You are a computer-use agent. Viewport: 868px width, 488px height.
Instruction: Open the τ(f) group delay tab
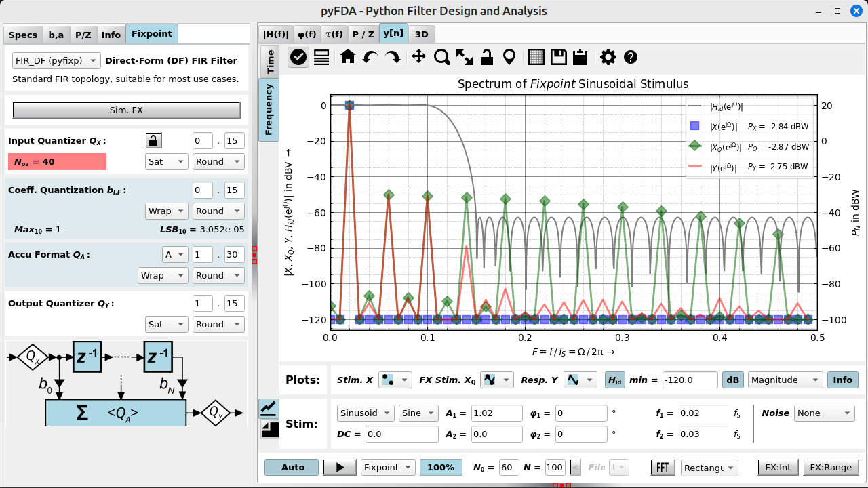(334, 34)
